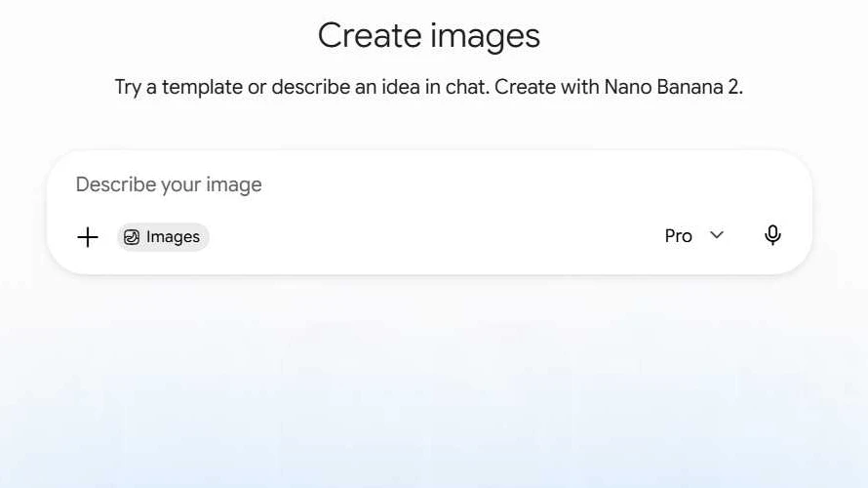Select the Images label text

pyautogui.click(x=173, y=237)
